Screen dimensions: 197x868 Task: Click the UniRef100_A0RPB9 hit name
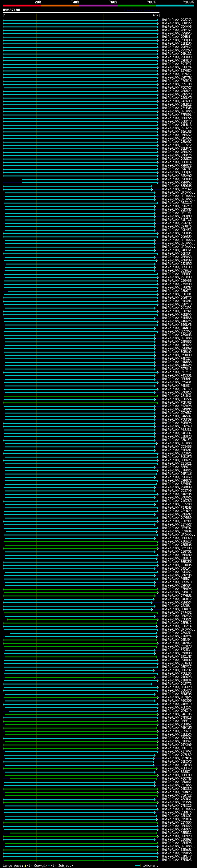pyautogui.click(x=177, y=260)
